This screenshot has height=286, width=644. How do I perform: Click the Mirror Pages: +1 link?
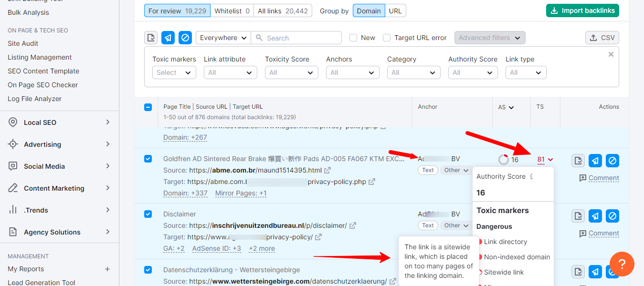(241, 193)
